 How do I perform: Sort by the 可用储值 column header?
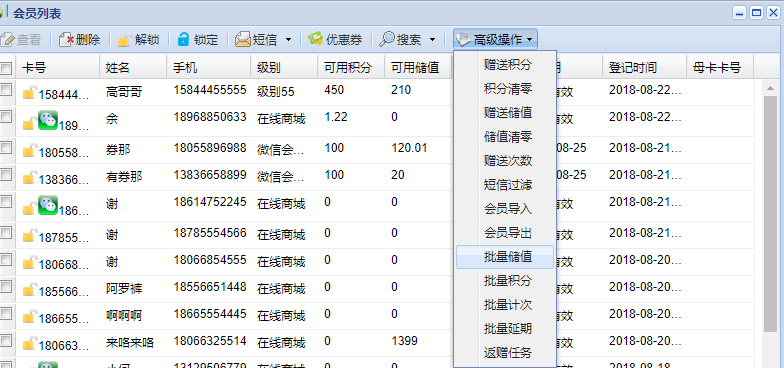(x=418, y=68)
